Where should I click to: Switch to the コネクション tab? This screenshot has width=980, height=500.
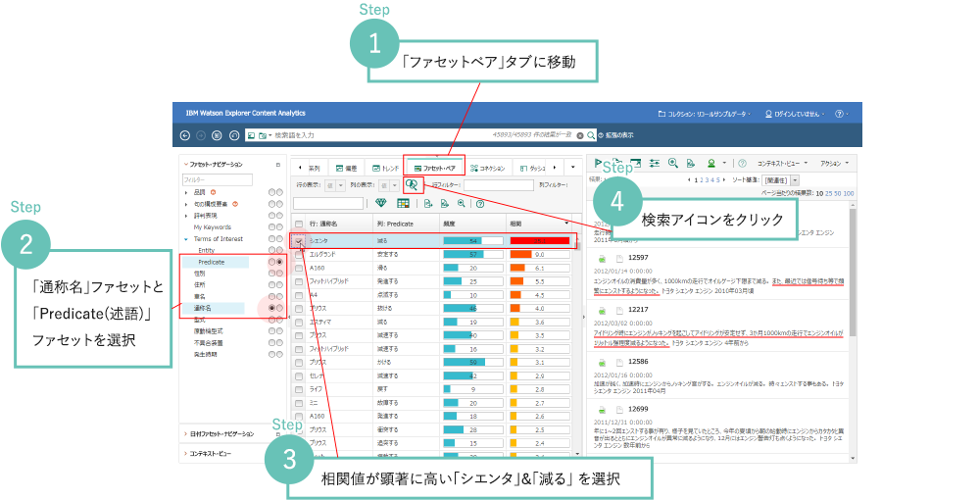coord(488,168)
